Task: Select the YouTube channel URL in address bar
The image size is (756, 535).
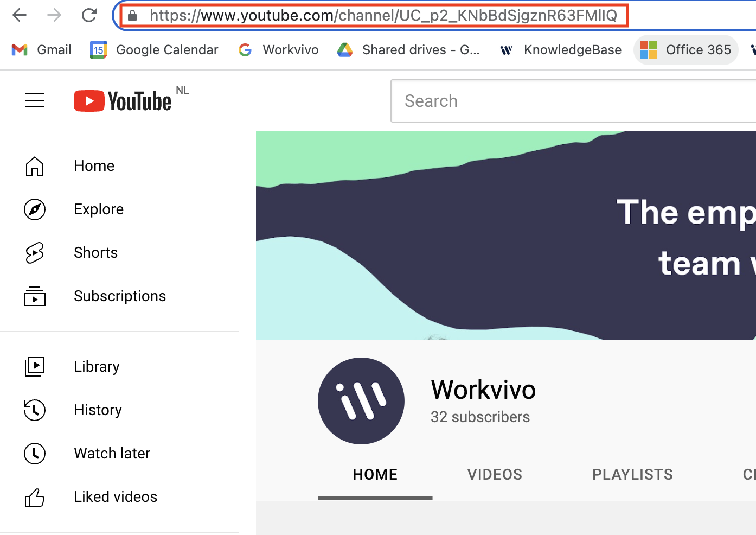Action: click(x=383, y=16)
